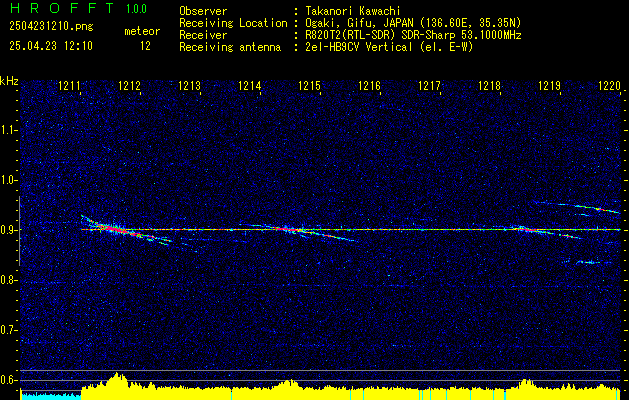Click time marker 1218
This screenshot has width=629, height=400.
[489, 85]
